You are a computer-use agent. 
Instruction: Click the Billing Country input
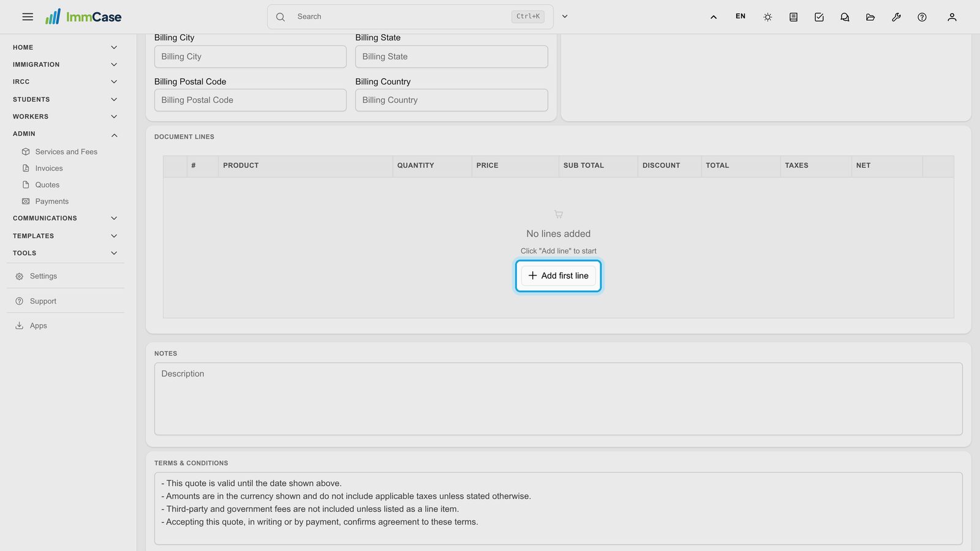[451, 100]
